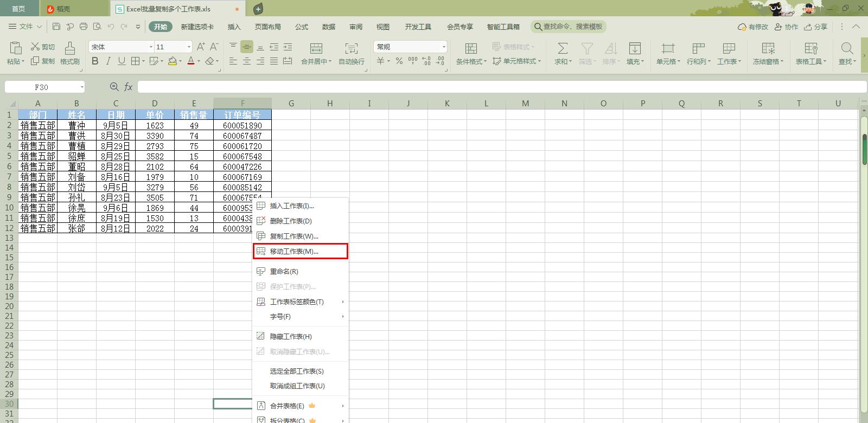The image size is (868, 423).
Task: Open Conditional Formatting (条件格式) dropdown
Action: pos(471,53)
